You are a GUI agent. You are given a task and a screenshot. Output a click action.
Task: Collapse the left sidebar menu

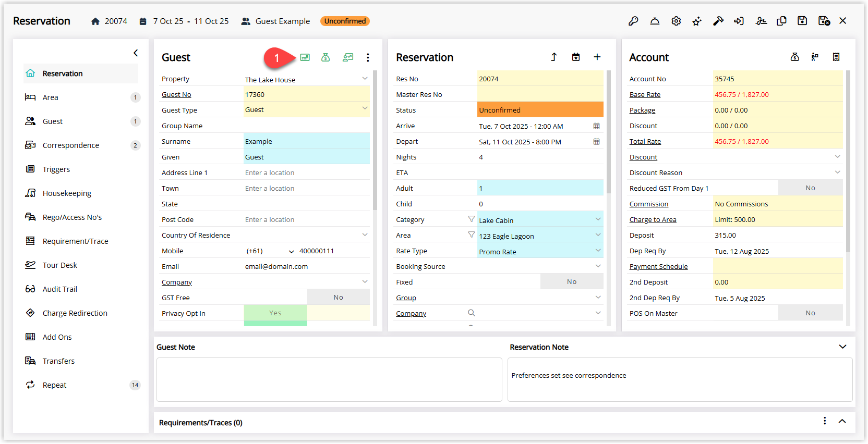click(136, 53)
